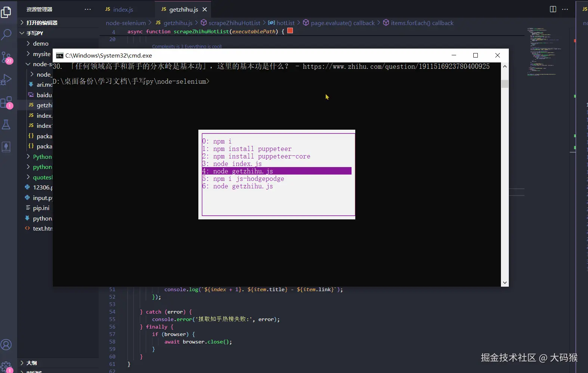Open Source Control with the 22 badge
The image size is (588, 373).
pyautogui.click(x=6, y=57)
